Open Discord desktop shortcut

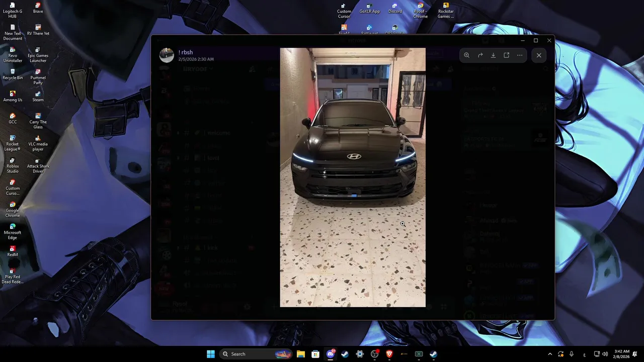395,8
